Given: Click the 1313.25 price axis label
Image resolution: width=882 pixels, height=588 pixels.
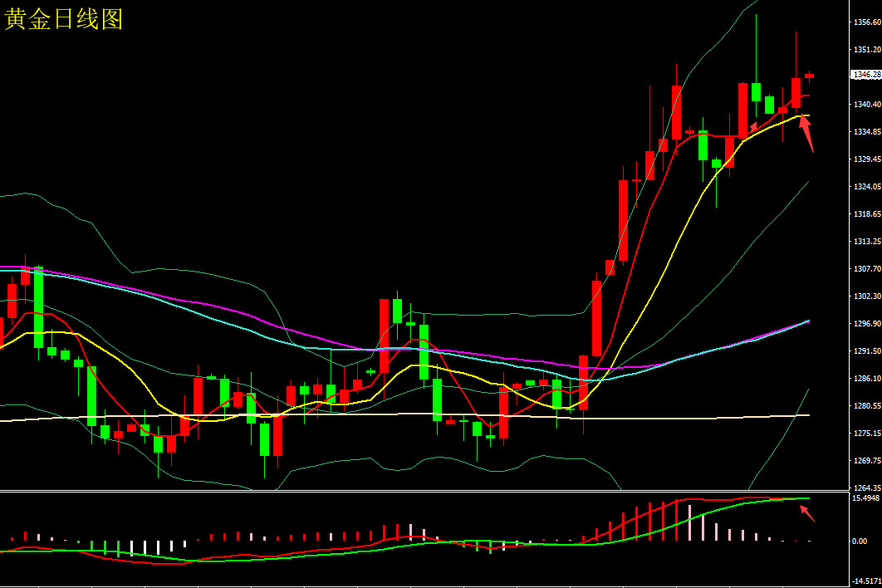Looking at the screenshot, I should pos(867,242).
